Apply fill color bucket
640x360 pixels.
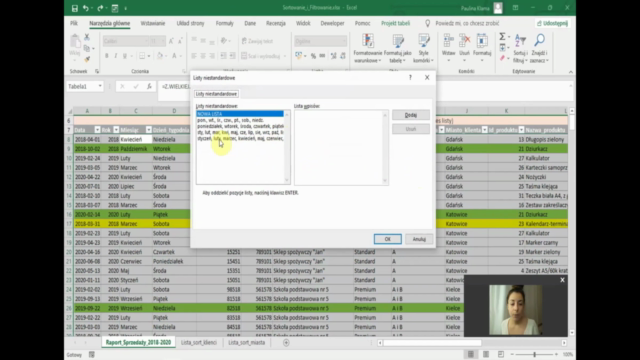(160, 56)
